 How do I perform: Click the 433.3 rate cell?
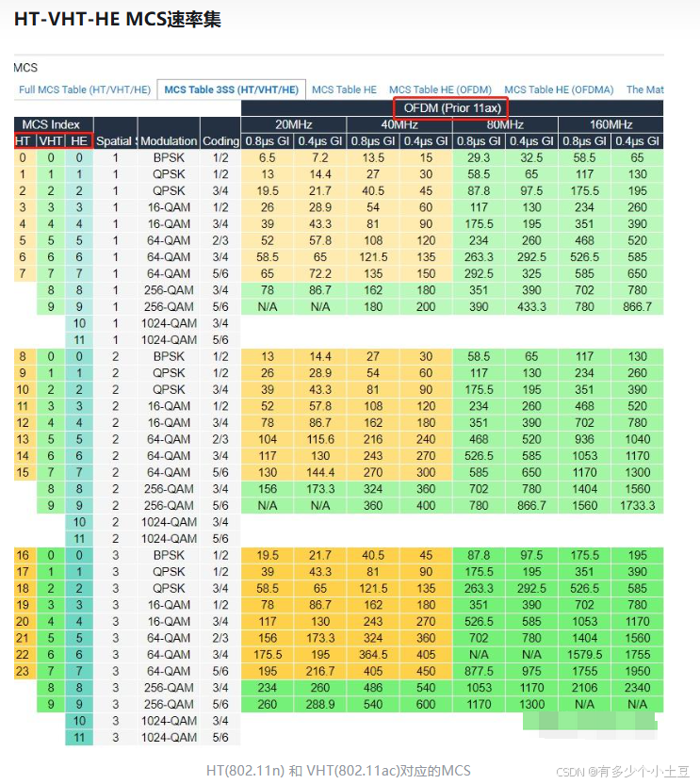531,306
